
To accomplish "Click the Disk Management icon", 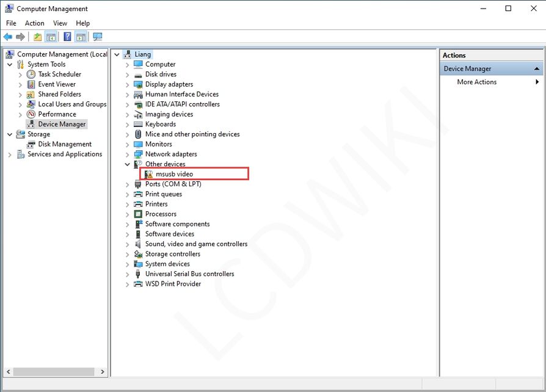I will [x=31, y=144].
